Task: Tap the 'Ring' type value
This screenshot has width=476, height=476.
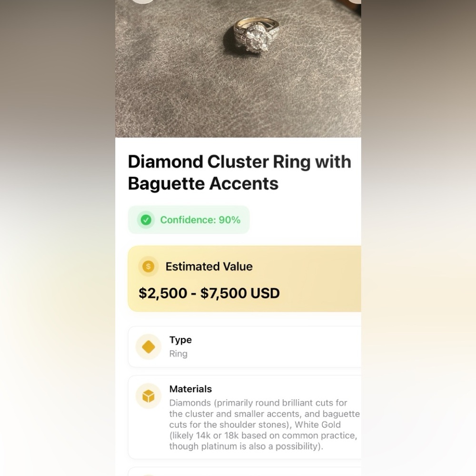Action: 178,354
